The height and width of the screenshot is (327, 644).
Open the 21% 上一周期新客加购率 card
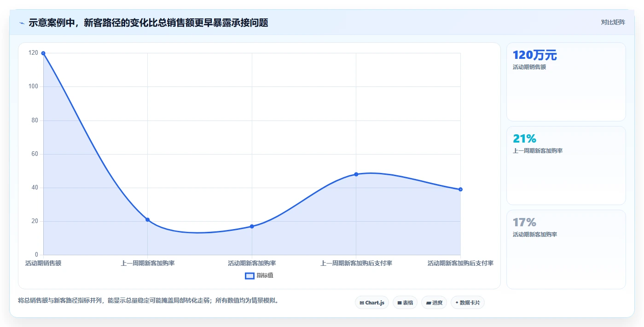pyautogui.click(x=566, y=166)
